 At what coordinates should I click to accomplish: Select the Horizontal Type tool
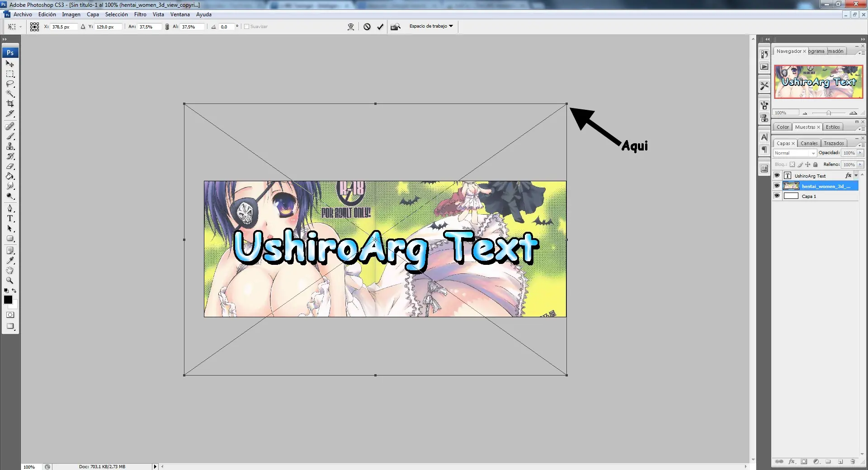point(10,218)
